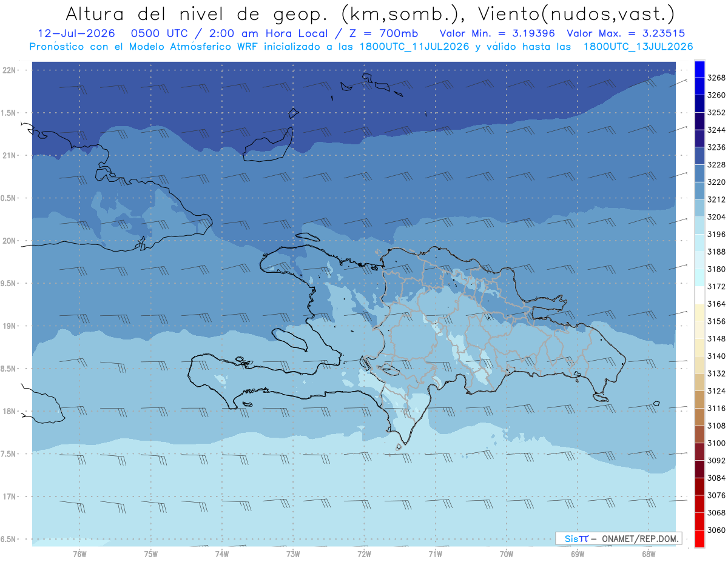Click colorbar label 3268

[x=716, y=78]
